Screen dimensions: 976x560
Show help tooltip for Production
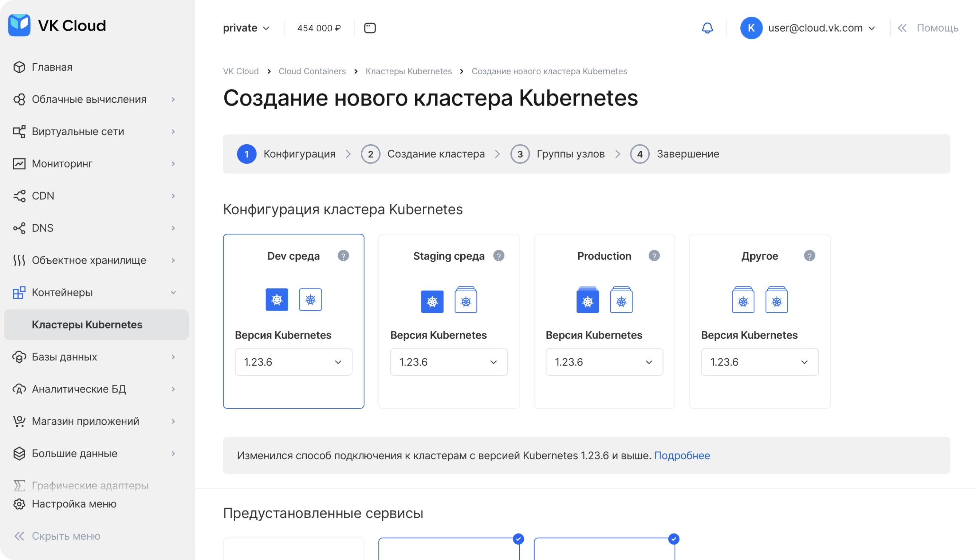(654, 256)
